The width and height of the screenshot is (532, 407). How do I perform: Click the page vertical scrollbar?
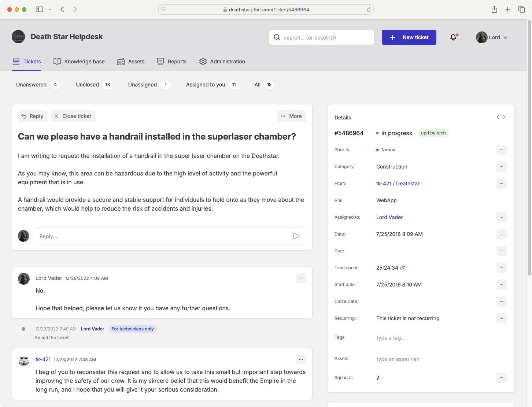[x=529, y=147]
